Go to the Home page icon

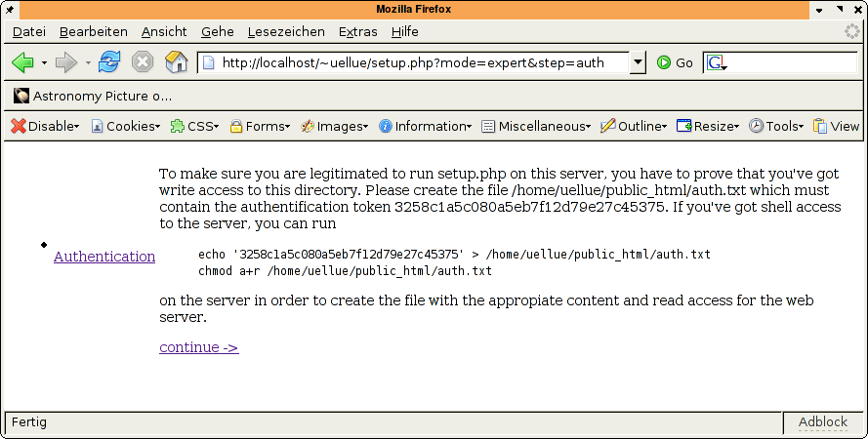[x=176, y=62]
